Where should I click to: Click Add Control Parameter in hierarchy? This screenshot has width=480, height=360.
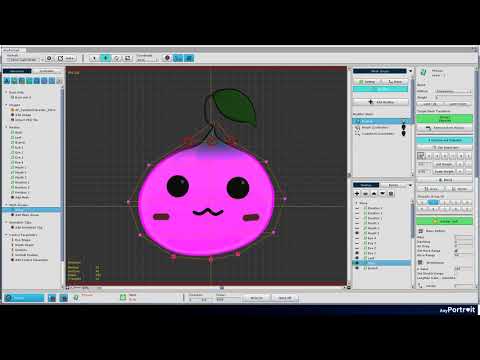coord(31,260)
